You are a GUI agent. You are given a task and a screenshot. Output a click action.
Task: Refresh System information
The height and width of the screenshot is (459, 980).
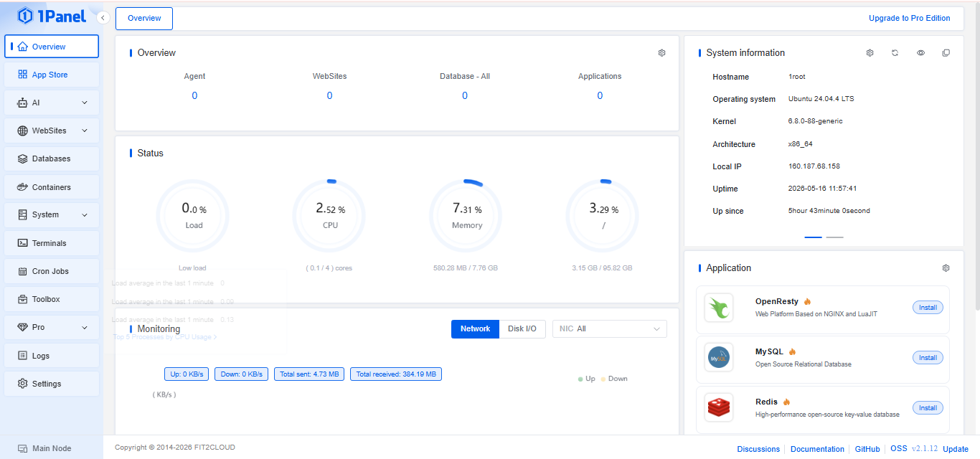(895, 53)
